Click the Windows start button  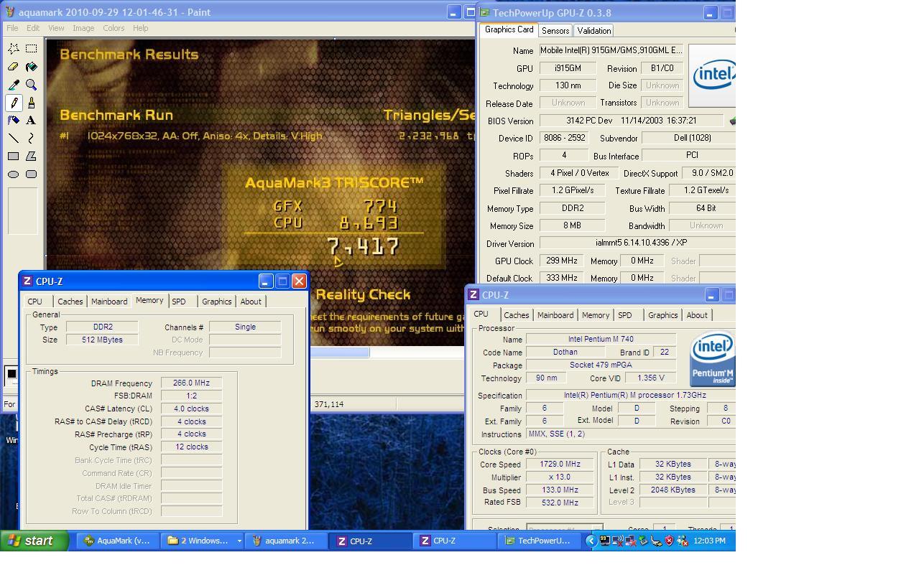tap(34, 541)
